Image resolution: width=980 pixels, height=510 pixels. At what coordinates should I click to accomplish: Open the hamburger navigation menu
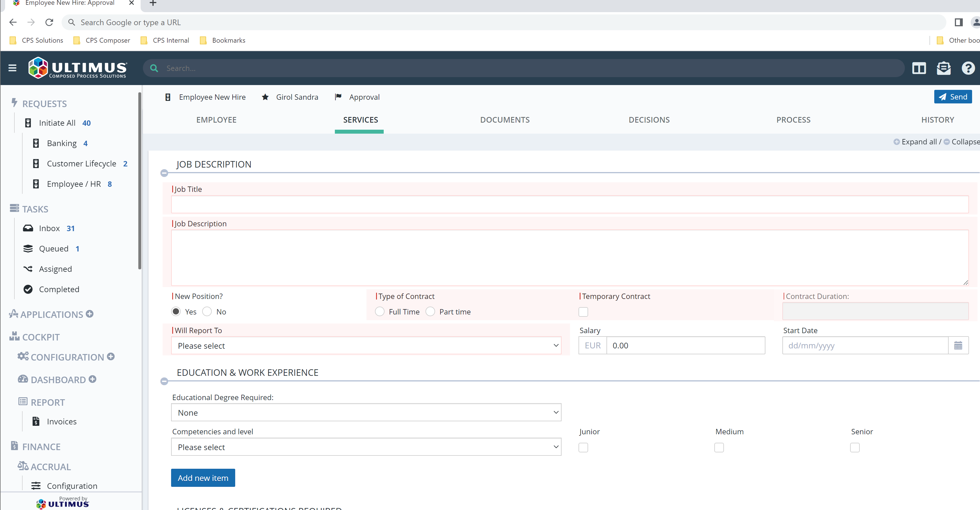(x=12, y=68)
